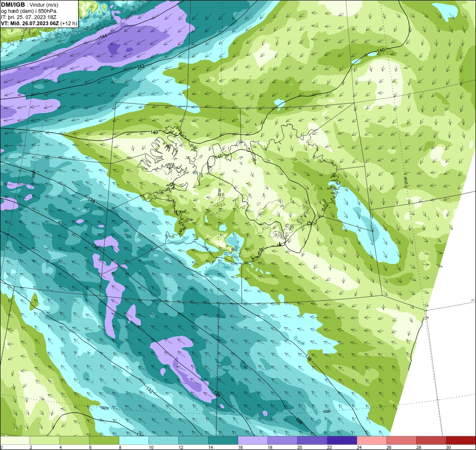Select the dark indigo swatch between 22 and 24
Viewport: 476px width, 450px height.
coord(342,440)
